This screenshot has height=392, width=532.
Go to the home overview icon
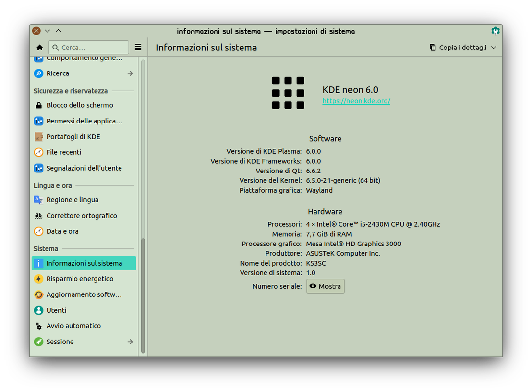40,48
